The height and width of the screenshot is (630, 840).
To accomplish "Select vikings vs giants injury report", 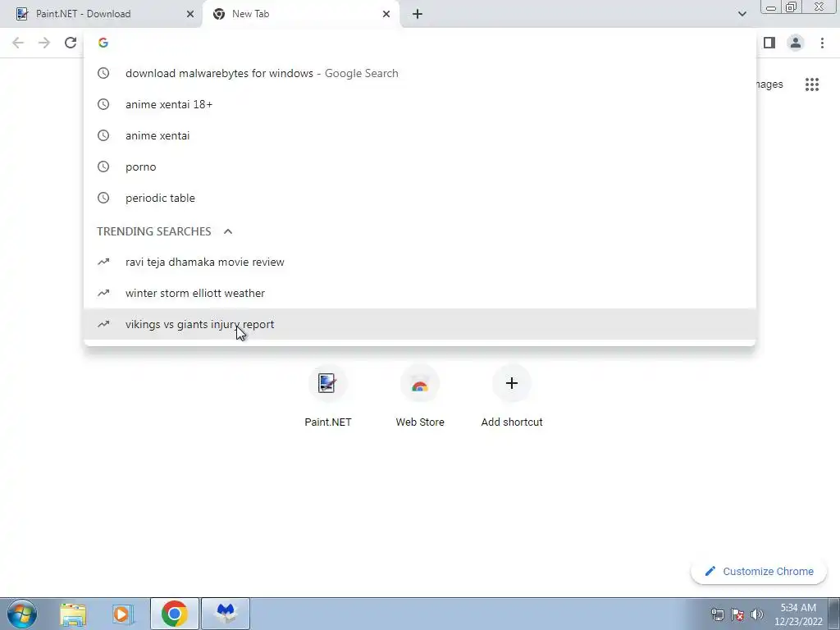I will [x=419, y=324].
